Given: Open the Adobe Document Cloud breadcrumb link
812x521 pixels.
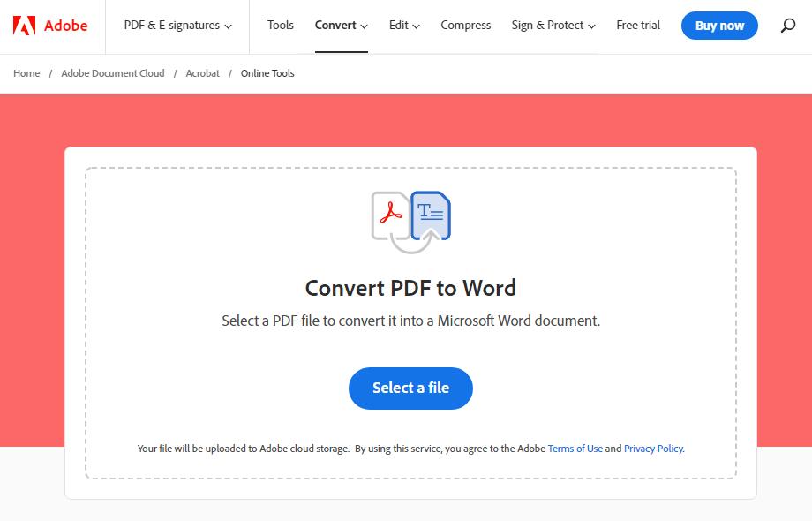Looking at the screenshot, I should click(112, 73).
